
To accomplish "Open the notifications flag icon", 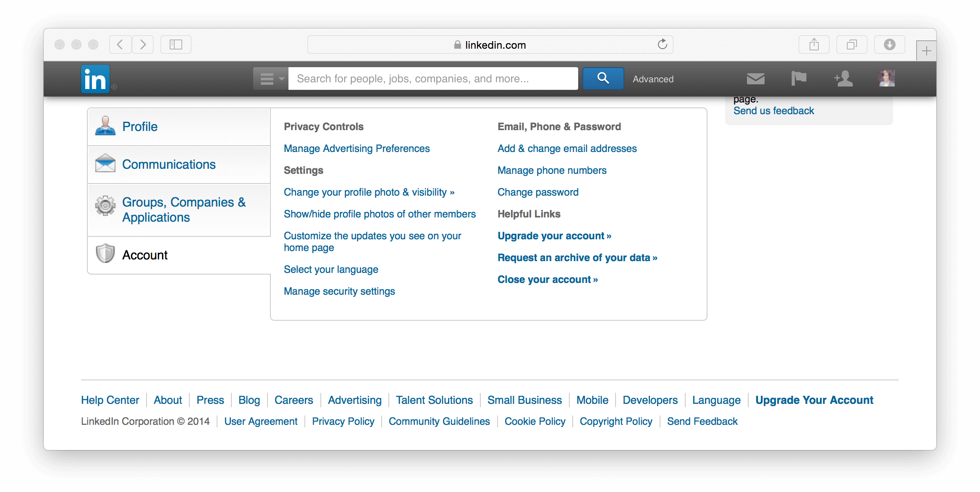I will [799, 79].
